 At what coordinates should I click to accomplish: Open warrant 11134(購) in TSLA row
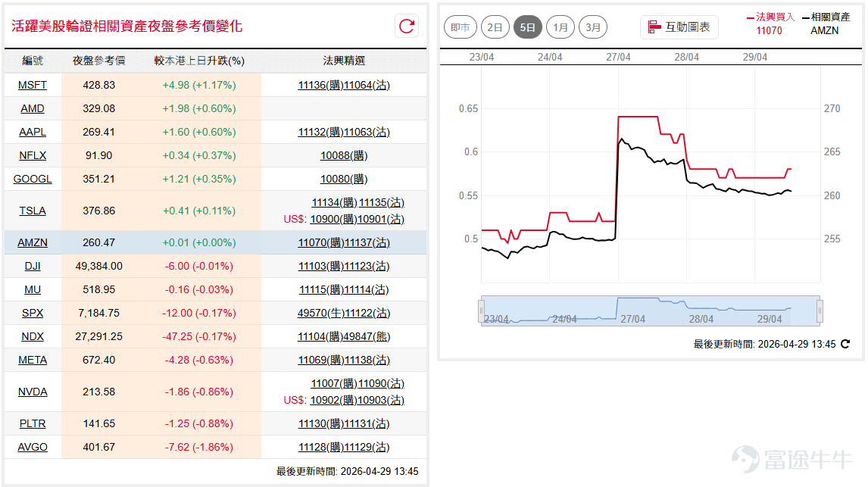click(334, 202)
